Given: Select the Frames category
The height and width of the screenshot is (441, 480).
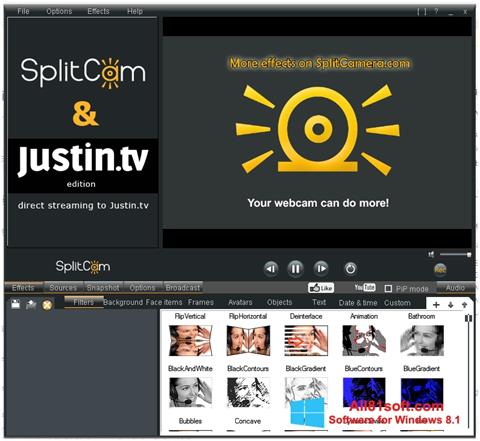Looking at the screenshot, I should 201,302.
